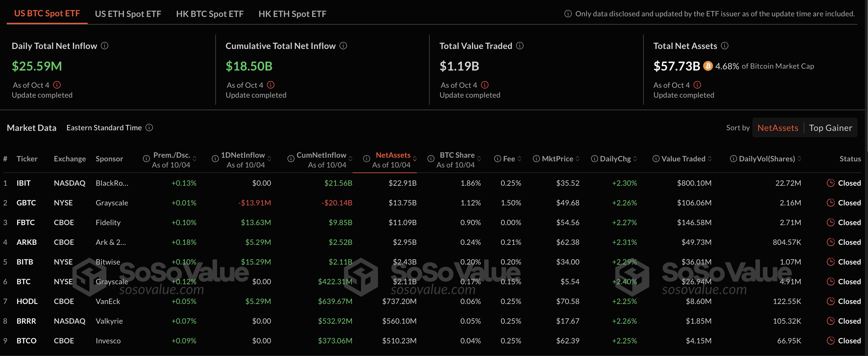This screenshot has width=868, height=356.
Task: Switch to HK ETH Spot ETF tab
Action: pos(292,14)
